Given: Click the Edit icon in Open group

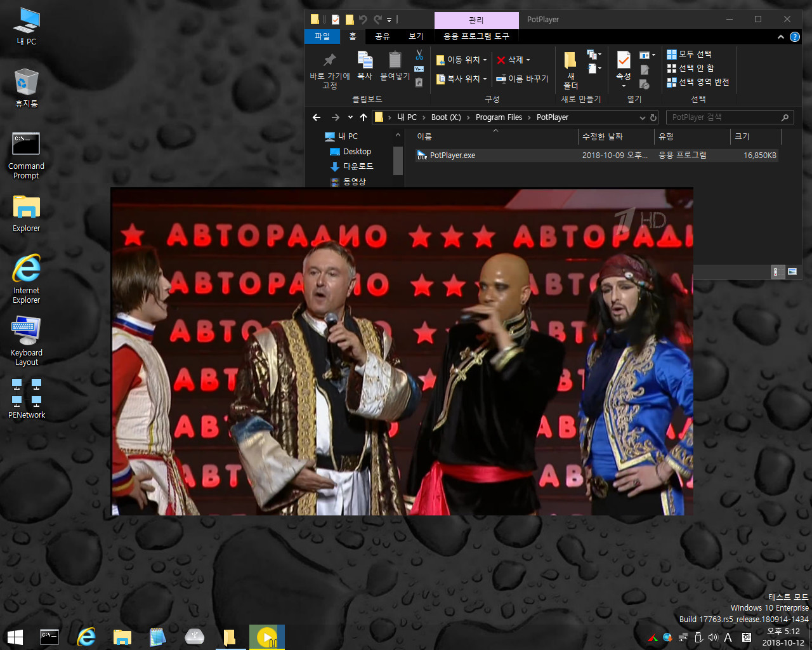Looking at the screenshot, I should pos(645,70).
